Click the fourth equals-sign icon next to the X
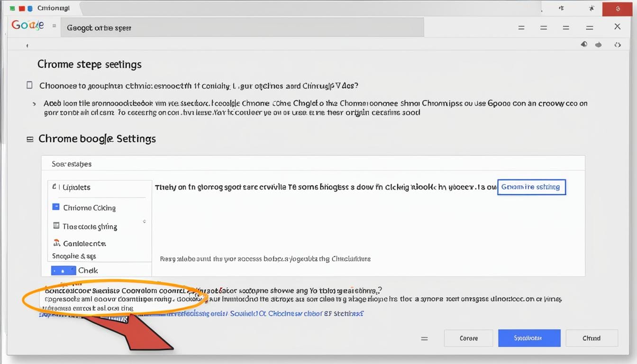 tap(590, 27)
